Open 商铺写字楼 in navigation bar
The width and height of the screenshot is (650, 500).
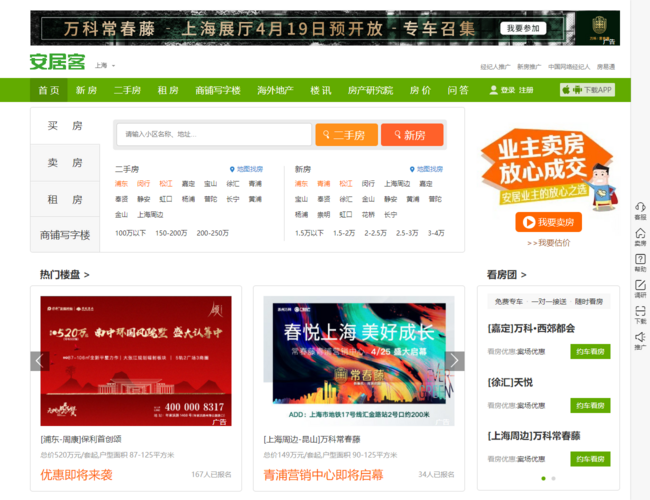tap(218, 90)
